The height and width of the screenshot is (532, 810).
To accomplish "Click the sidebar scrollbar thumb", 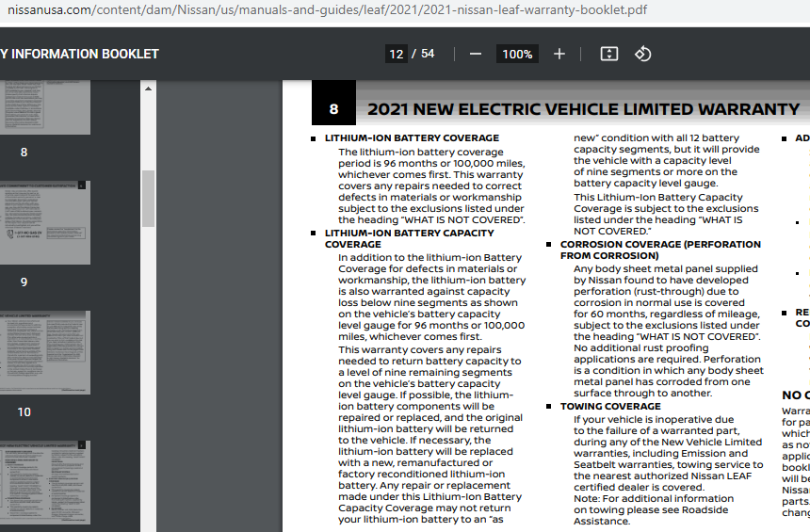I will point(148,198).
